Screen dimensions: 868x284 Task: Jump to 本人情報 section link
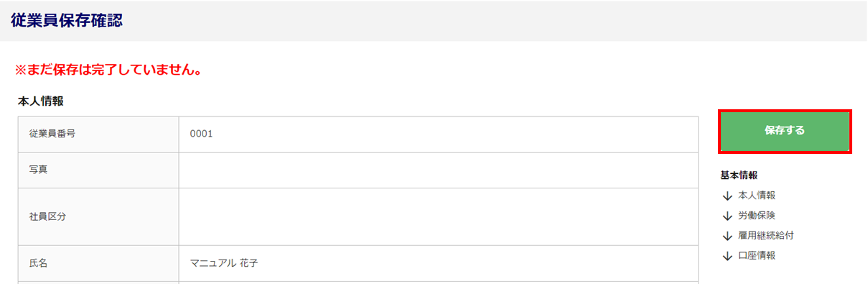pos(757,195)
